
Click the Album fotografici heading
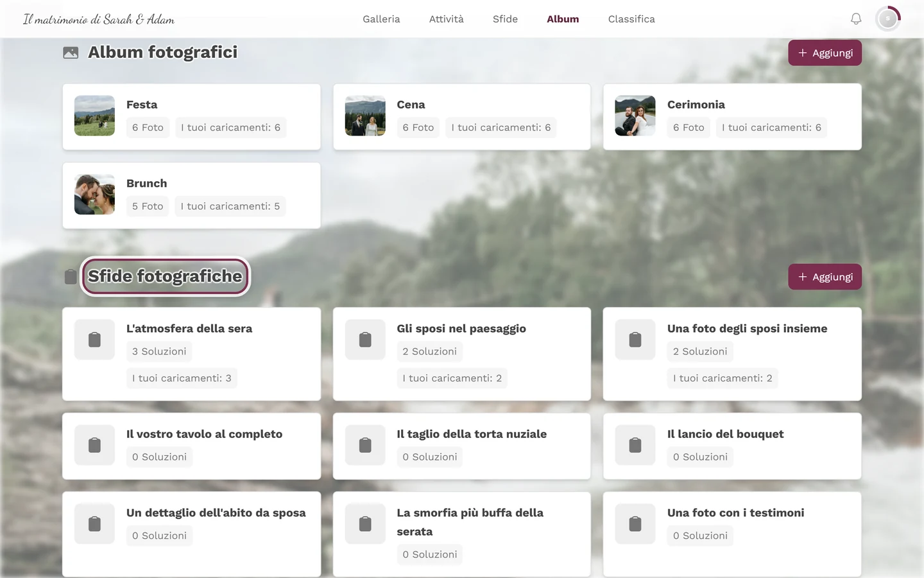162,52
